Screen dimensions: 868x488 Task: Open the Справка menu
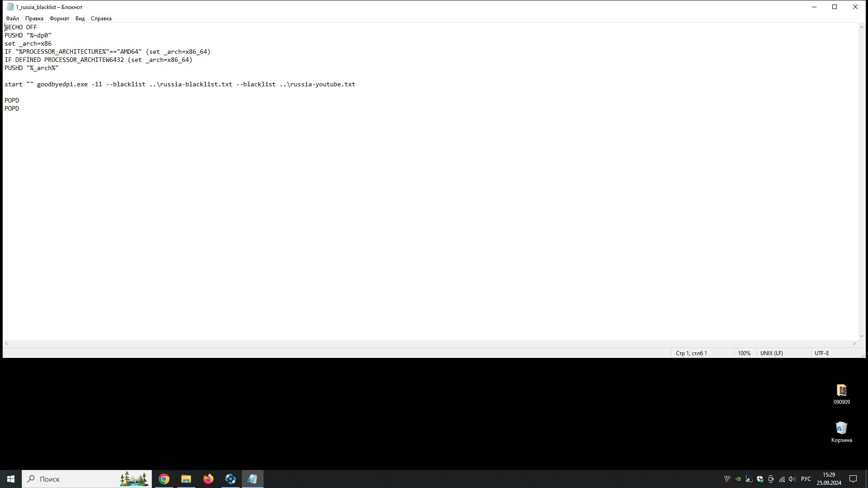(101, 19)
